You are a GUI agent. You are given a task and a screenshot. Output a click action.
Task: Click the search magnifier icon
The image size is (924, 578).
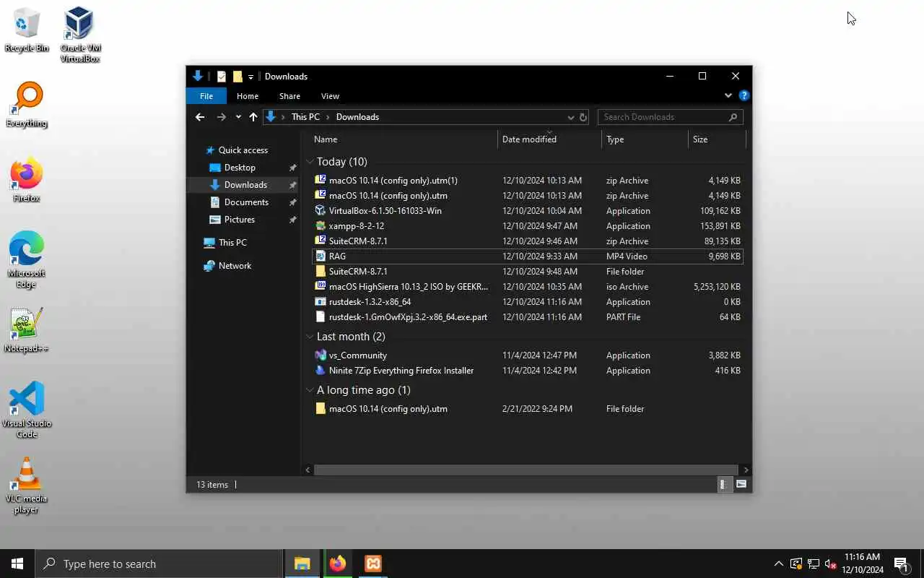(733, 117)
